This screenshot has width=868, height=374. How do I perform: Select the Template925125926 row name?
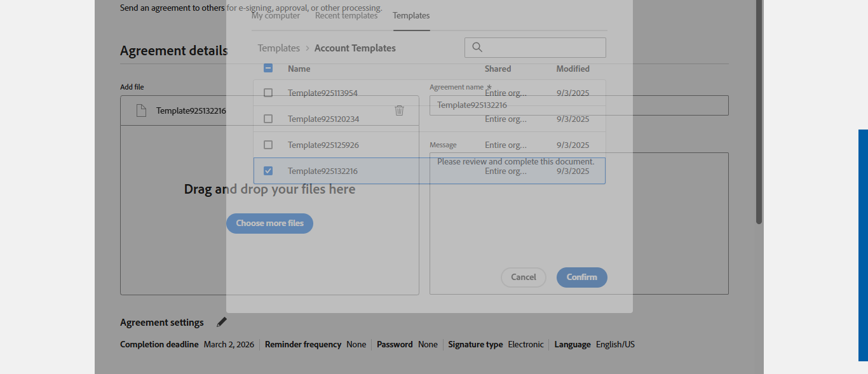[x=323, y=145]
